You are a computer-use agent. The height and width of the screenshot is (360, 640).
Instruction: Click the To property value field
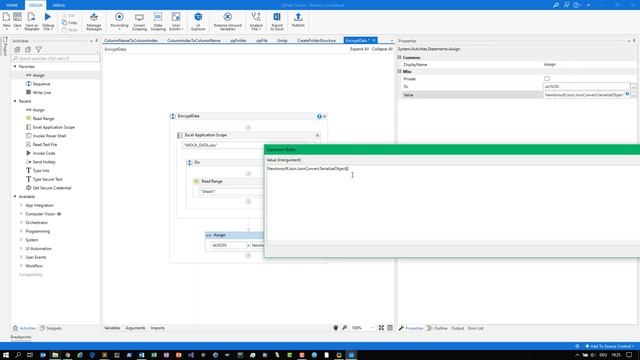[586, 87]
